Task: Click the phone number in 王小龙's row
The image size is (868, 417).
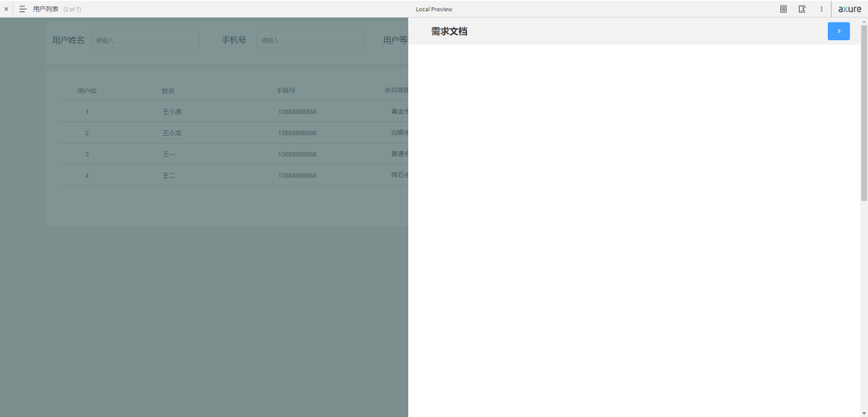Action: point(297,133)
